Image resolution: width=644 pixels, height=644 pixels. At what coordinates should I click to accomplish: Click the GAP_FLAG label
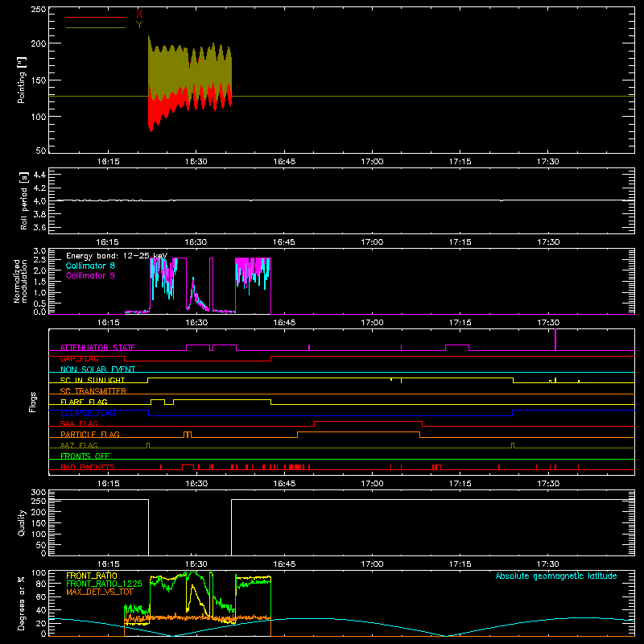(79, 358)
